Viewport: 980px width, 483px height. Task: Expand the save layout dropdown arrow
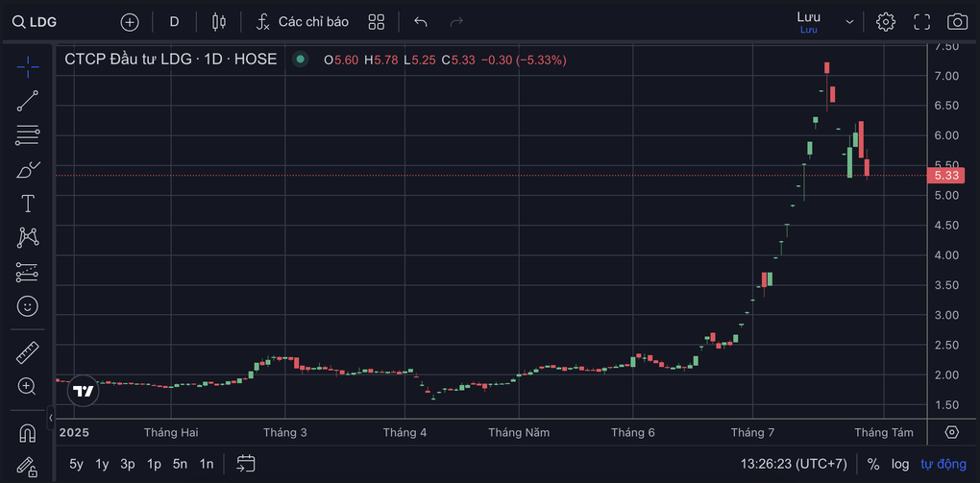849,22
